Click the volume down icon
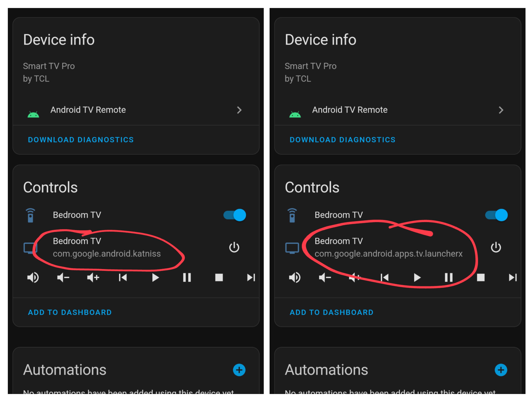The height and width of the screenshot is (400, 532). pos(63,277)
